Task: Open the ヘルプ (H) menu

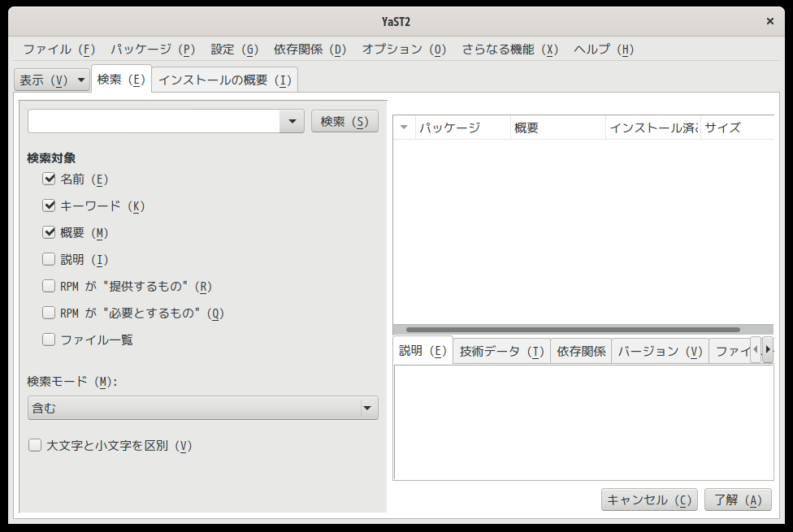Action: pyautogui.click(x=604, y=49)
